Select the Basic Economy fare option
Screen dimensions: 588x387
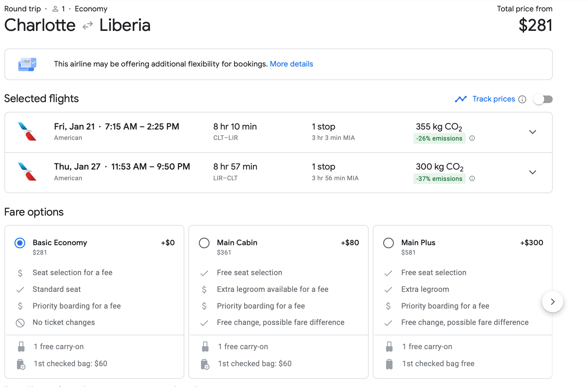[20, 243]
